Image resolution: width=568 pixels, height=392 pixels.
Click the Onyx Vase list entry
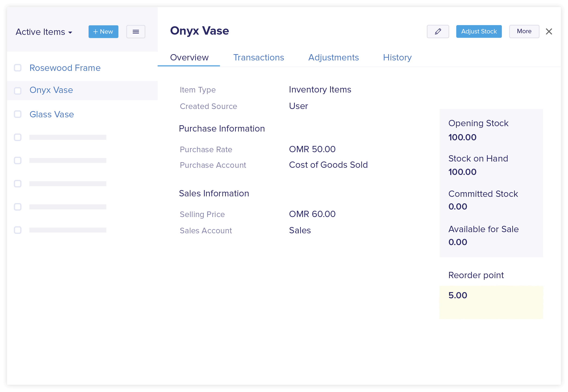point(51,90)
